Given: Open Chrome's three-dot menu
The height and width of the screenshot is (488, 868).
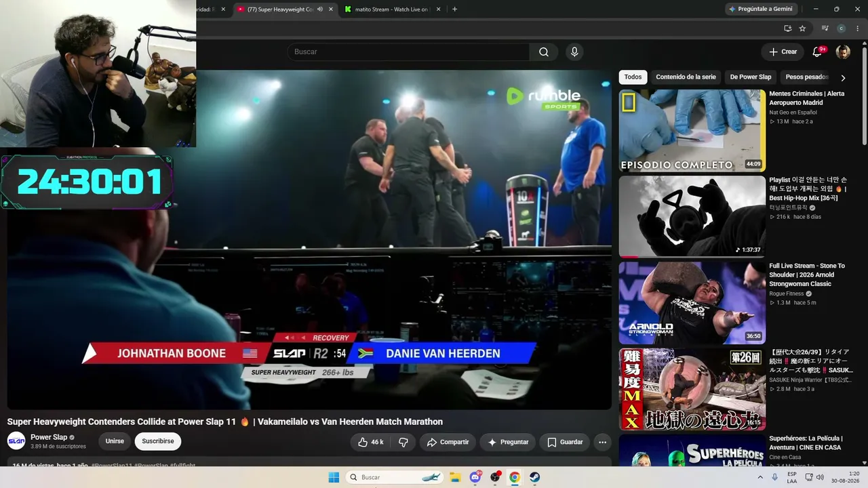Looking at the screenshot, I should pyautogui.click(x=858, y=28).
